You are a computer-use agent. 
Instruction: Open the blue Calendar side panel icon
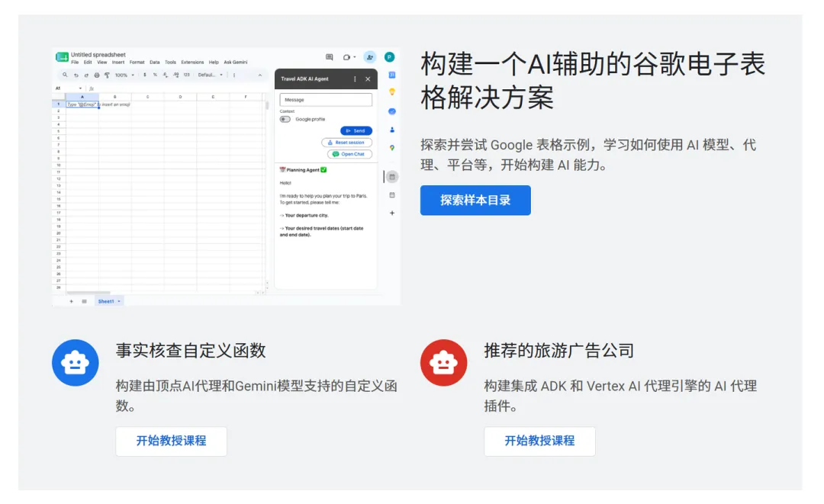click(x=392, y=75)
